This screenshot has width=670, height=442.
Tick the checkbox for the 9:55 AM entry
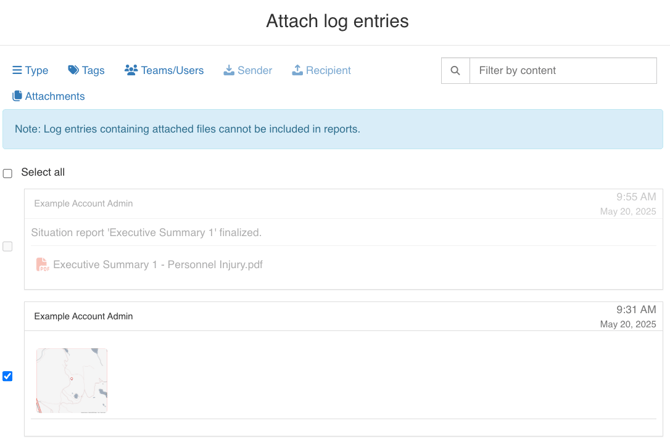[x=8, y=246]
